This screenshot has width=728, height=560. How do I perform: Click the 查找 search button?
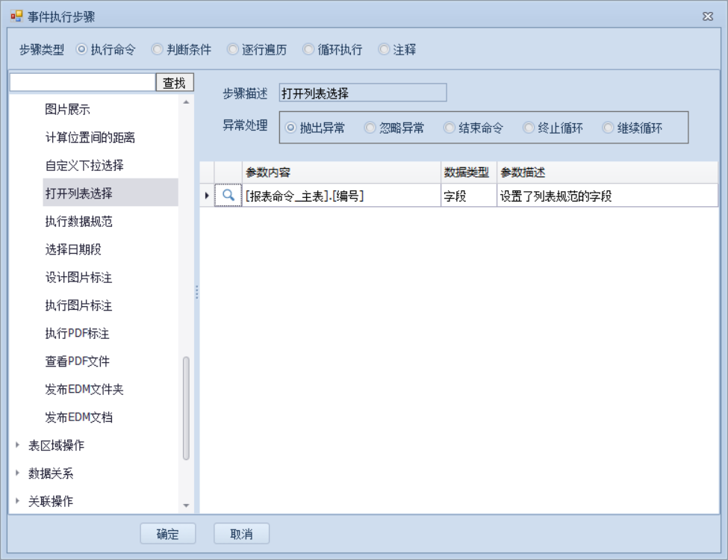[x=174, y=83]
